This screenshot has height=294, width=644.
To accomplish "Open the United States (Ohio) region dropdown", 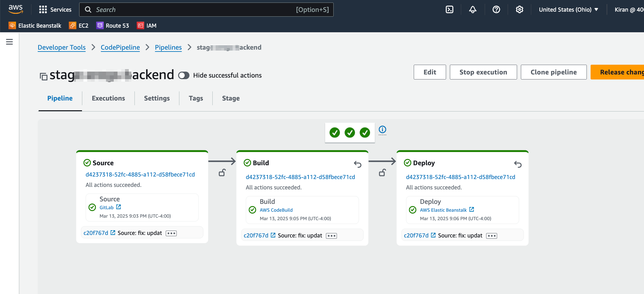I will (568, 9).
